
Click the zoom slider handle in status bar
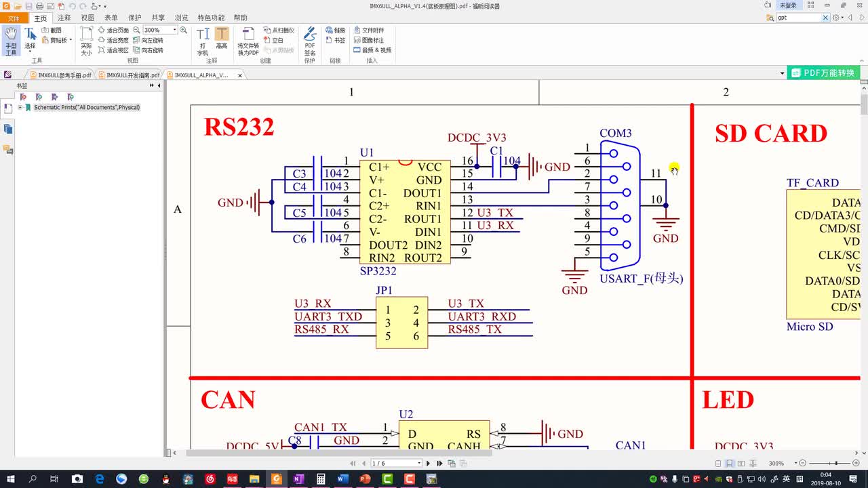tap(837, 463)
